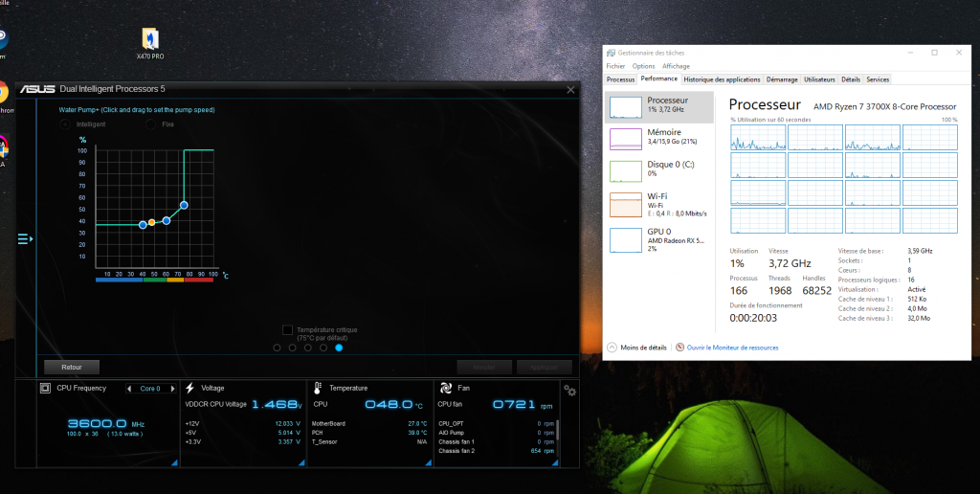Expand the ASUS side menu arrow icon
The image size is (980, 494).
[x=25, y=239]
